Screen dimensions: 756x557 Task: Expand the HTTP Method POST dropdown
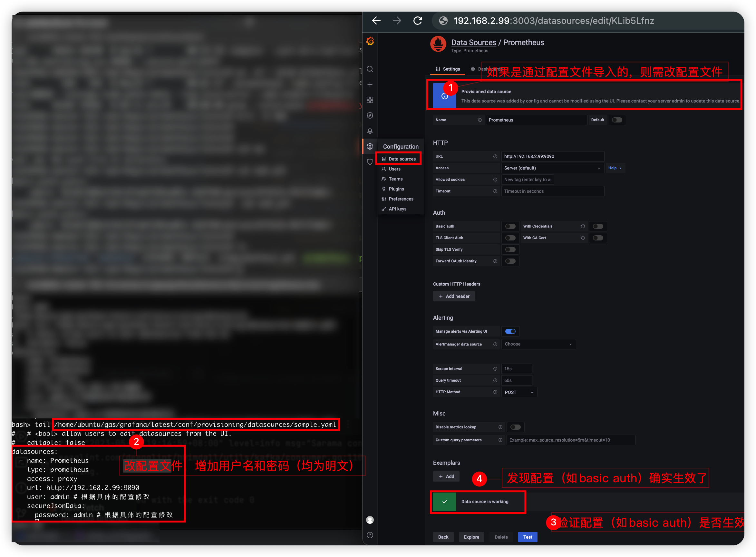pyautogui.click(x=519, y=392)
